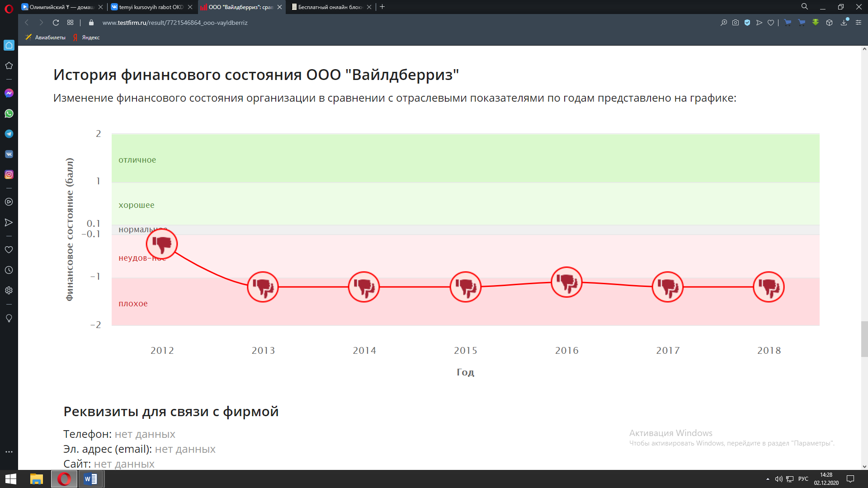Viewport: 868px width, 488px height.
Task: Open the sidebar three-dots setup menu
Action: pyautogui.click(x=9, y=452)
